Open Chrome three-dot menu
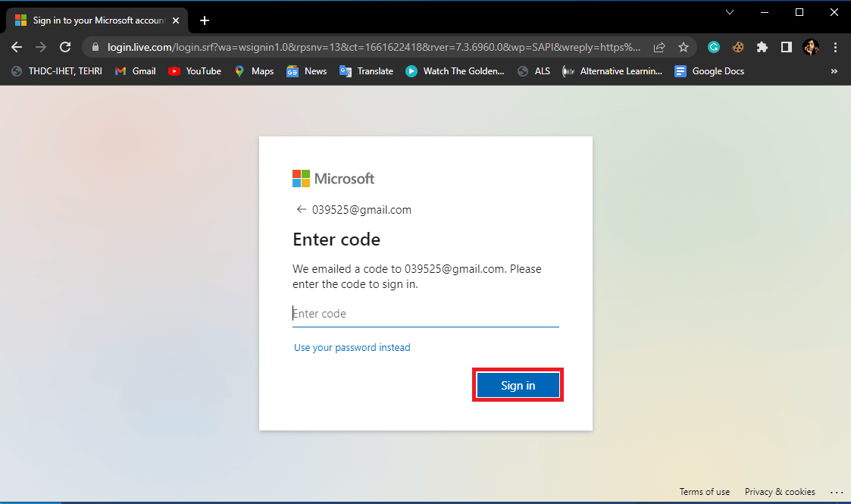Image resolution: width=851 pixels, height=504 pixels. tap(835, 47)
